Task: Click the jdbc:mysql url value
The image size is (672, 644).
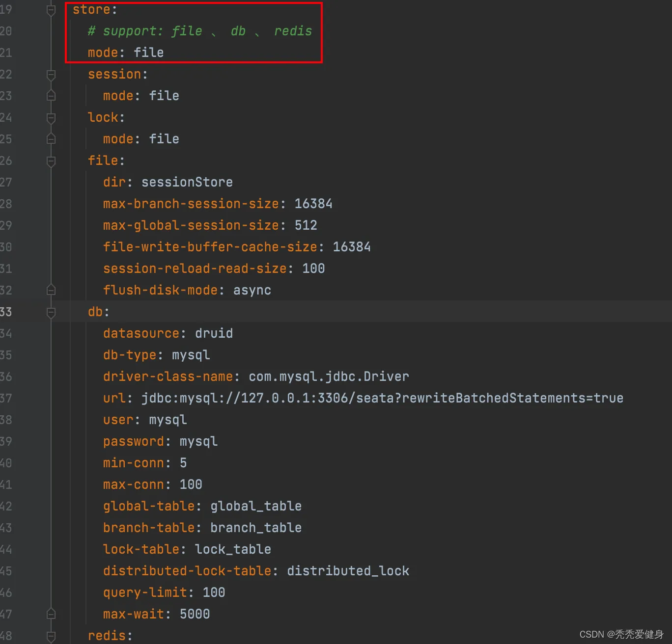Action: pos(383,398)
